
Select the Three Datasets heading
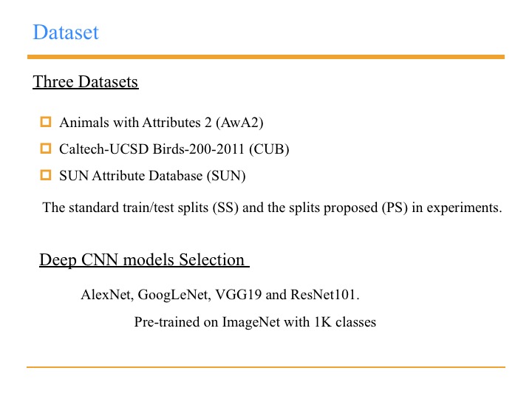[86, 82]
